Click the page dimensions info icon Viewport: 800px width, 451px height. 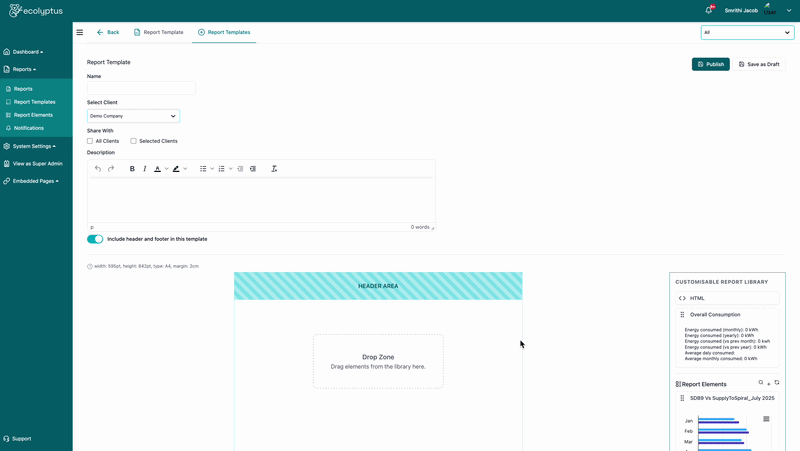(90, 266)
